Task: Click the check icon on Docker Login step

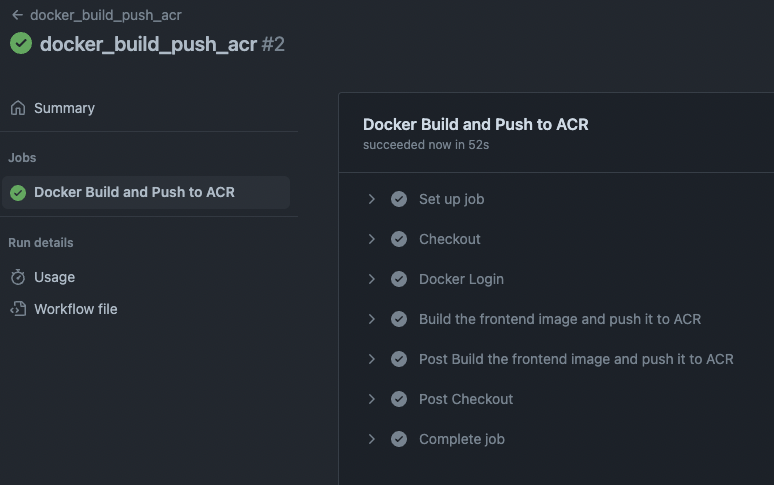Action: tap(399, 279)
